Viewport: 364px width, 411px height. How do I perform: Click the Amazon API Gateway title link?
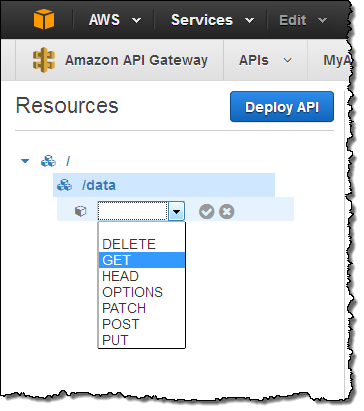[x=136, y=60]
